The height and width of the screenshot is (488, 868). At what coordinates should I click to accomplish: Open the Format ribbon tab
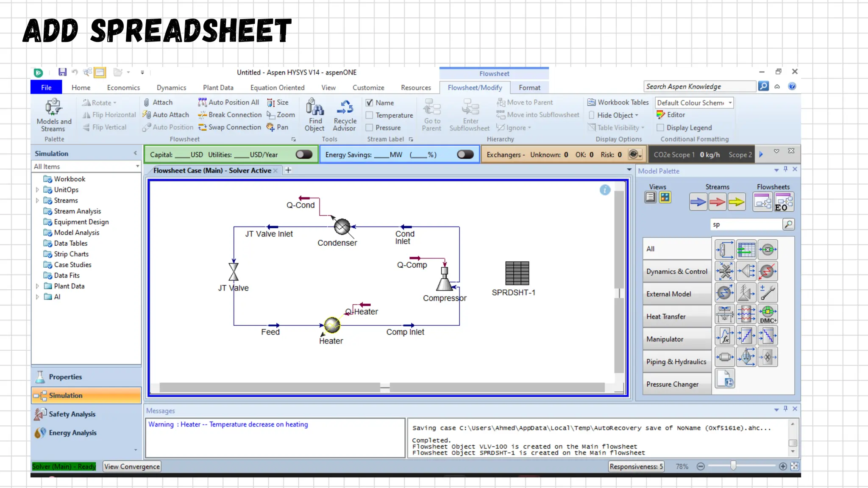coord(529,87)
